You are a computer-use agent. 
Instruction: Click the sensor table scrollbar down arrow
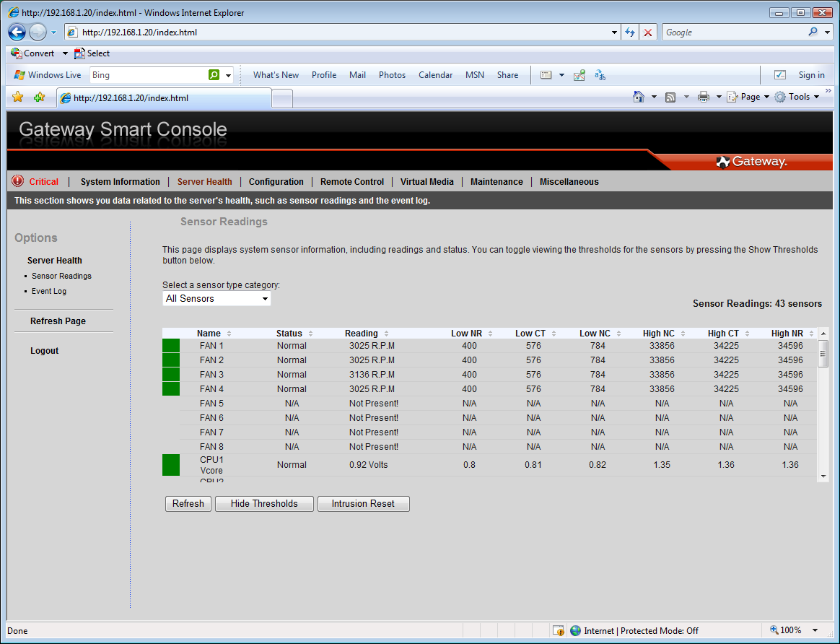(823, 477)
